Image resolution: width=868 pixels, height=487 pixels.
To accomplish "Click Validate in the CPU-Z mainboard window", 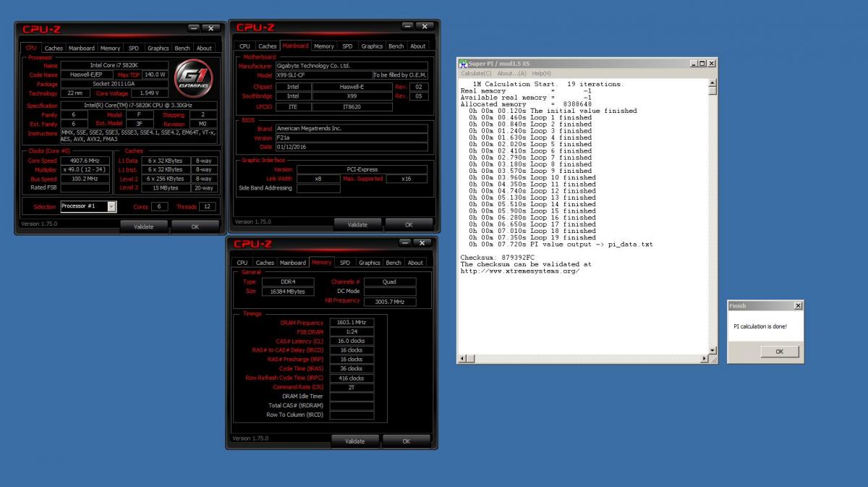I will (x=358, y=224).
